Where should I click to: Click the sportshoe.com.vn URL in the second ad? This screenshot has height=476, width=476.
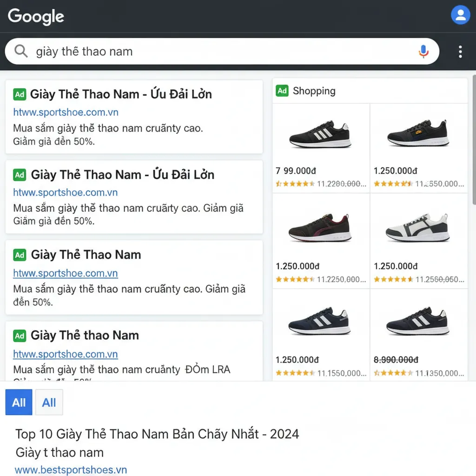tap(65, 192)
